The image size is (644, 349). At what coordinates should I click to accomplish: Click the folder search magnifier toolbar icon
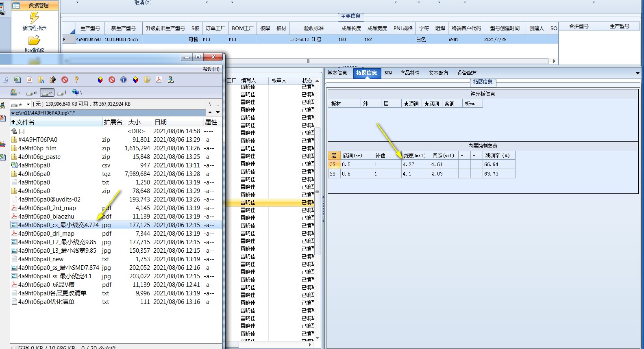pos(147,80)
